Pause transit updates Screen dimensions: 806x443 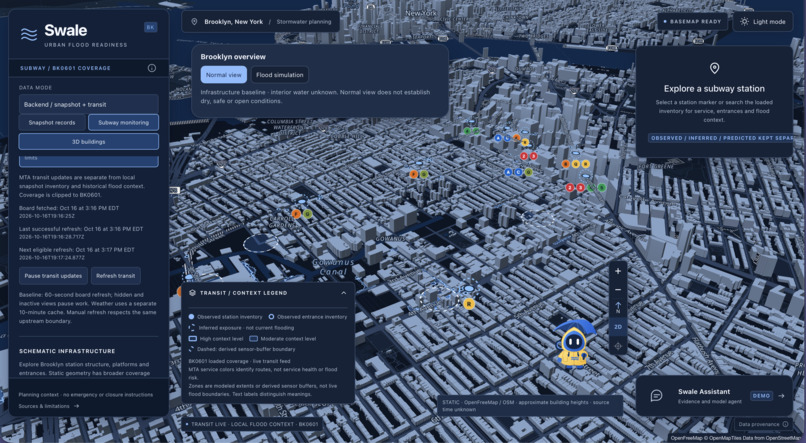coord(53,276)
